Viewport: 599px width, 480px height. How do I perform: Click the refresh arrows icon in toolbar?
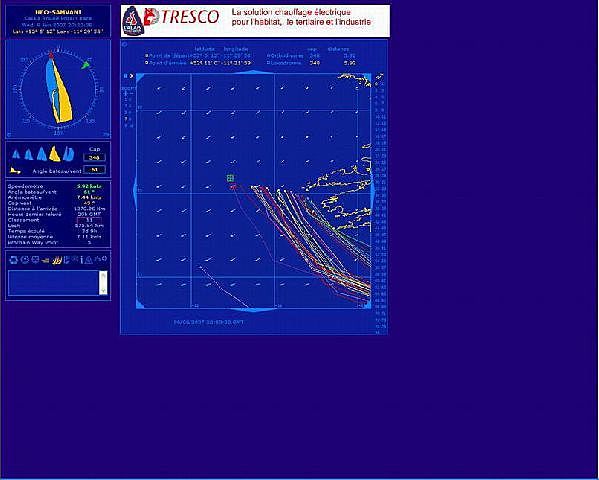(14, 260)
